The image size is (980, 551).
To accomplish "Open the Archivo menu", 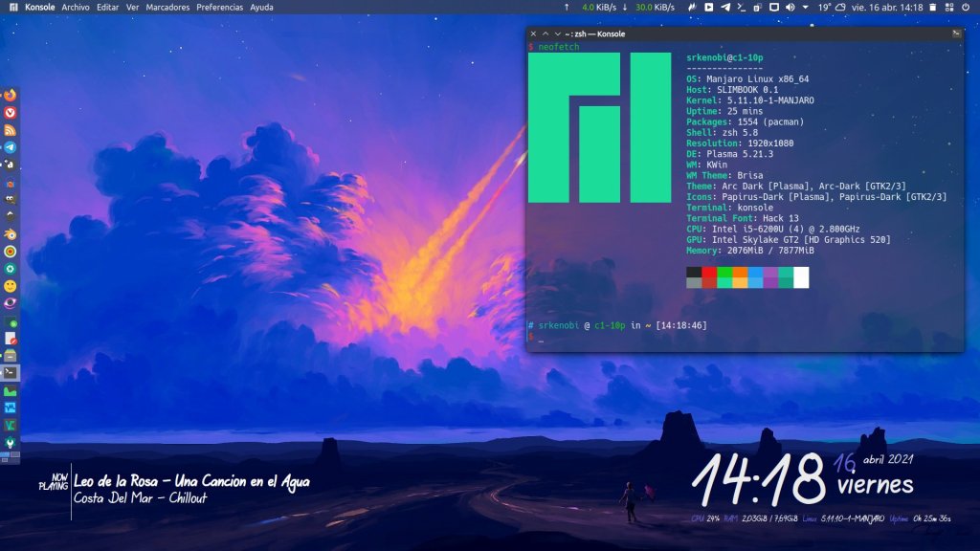I will 76,8.
